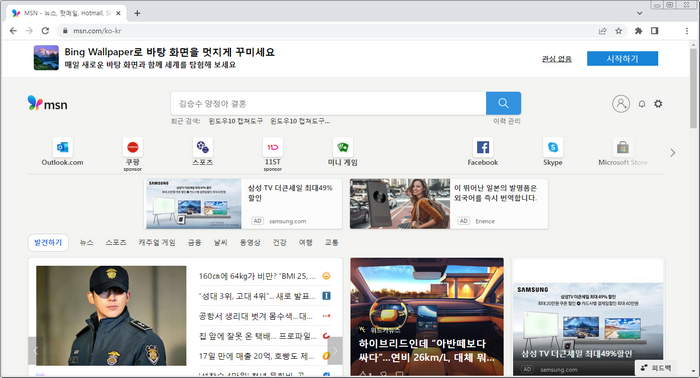Open notifications bell icon
The width and height of the screenshot is (700, 378).
click(x=642, y=104)
